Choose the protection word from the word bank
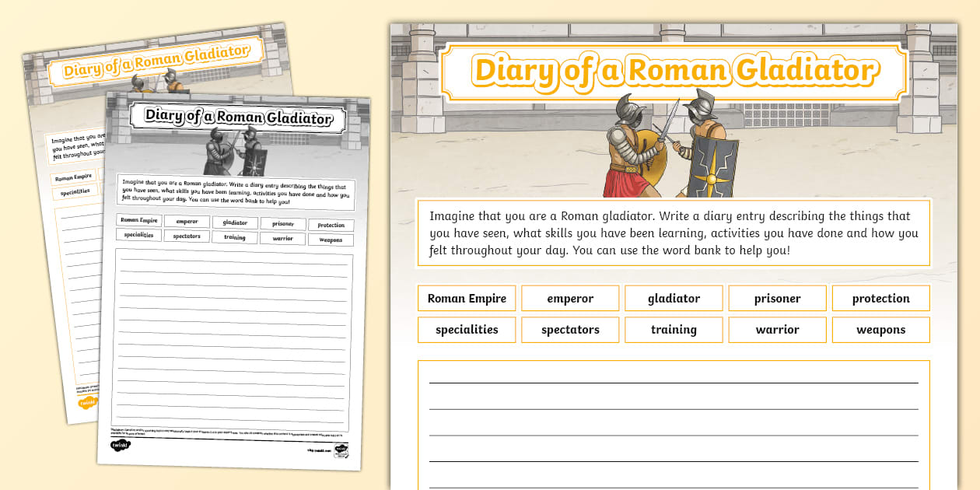980x490 pixels. point(880,298)
